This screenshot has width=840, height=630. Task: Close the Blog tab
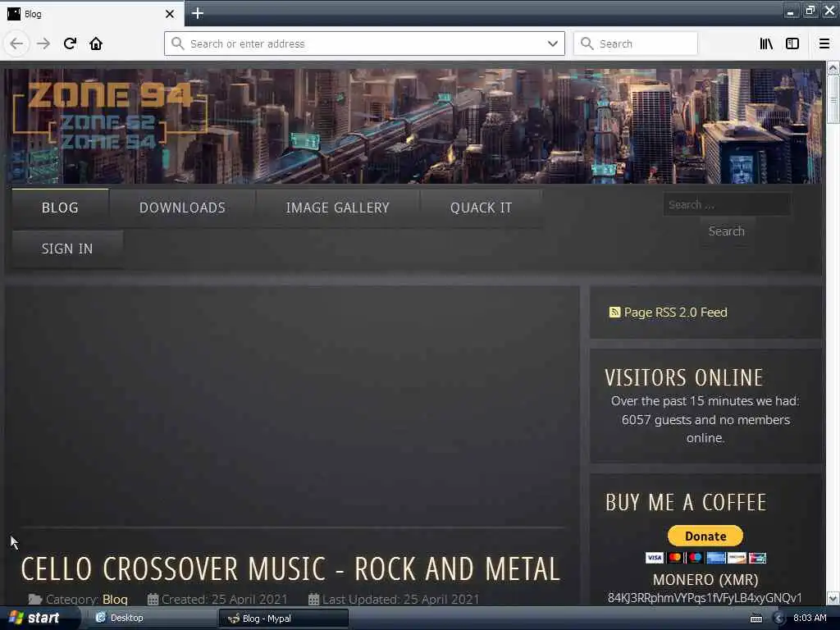[170, 14]
